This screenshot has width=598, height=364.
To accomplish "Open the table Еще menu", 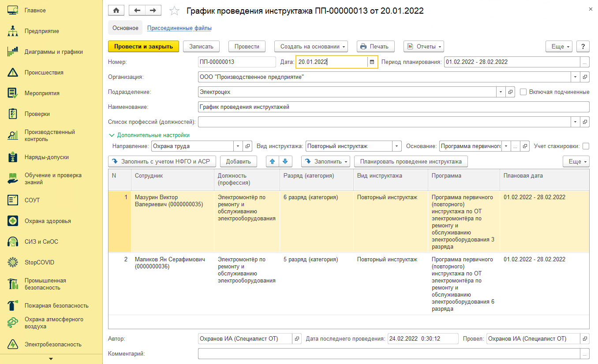I will [x=576, y=162].
